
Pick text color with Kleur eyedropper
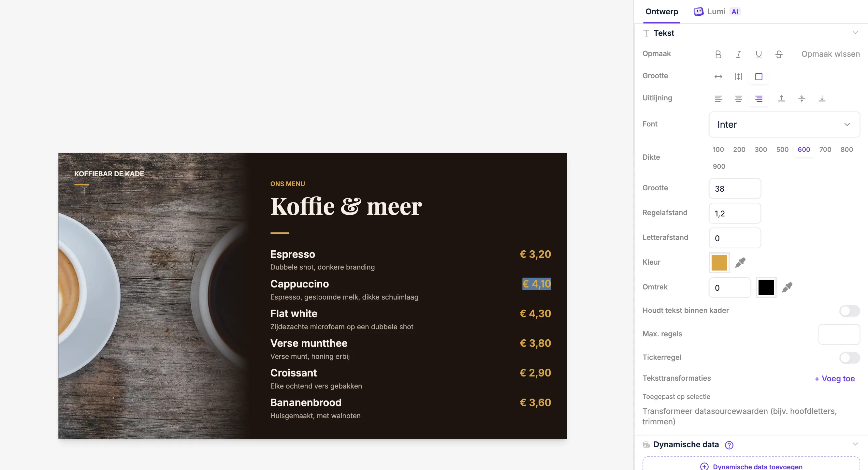740,262
